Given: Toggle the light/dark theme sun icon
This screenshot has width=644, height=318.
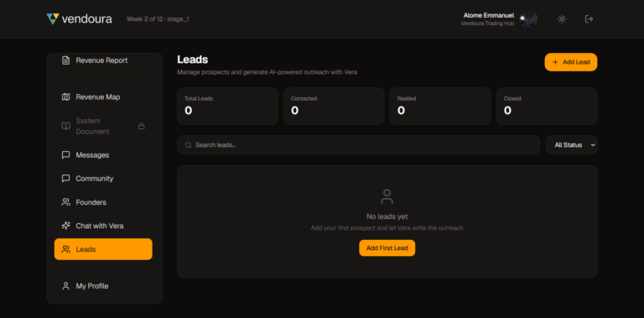Looking at the screenshot, I should 562,19.
